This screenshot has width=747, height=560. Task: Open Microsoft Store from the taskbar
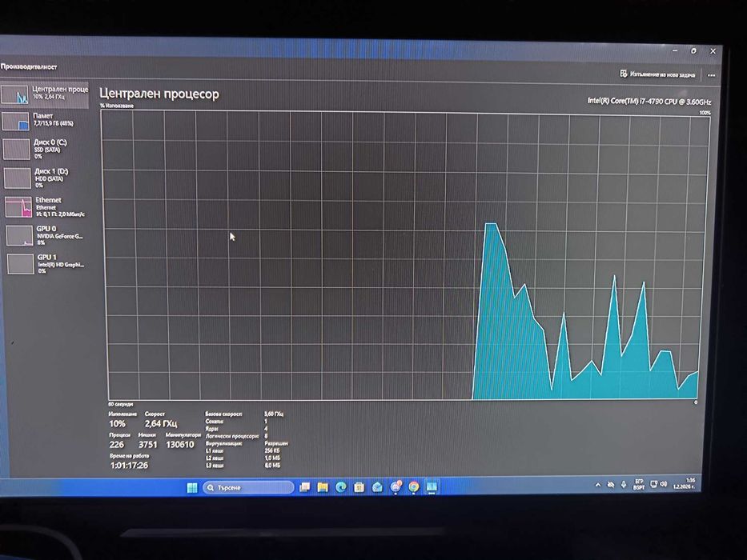click(x=359, y=487)
